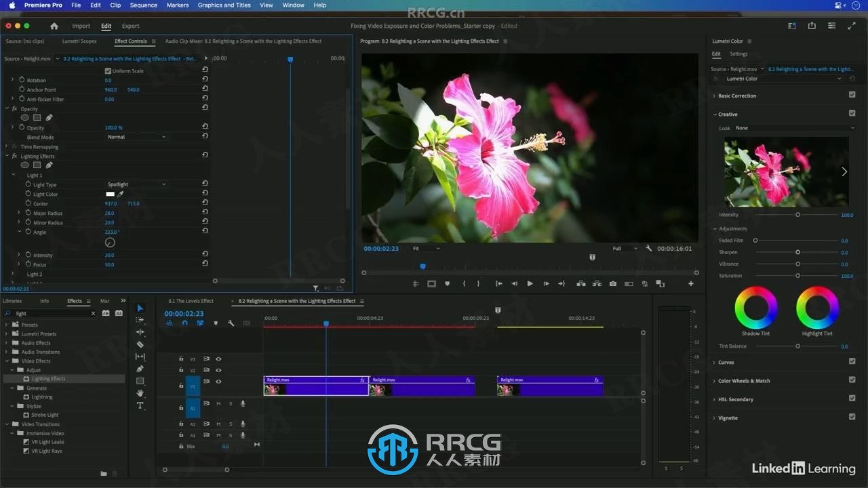
Task: Select the Track Select Forward tool
Action: coord(140,320)
